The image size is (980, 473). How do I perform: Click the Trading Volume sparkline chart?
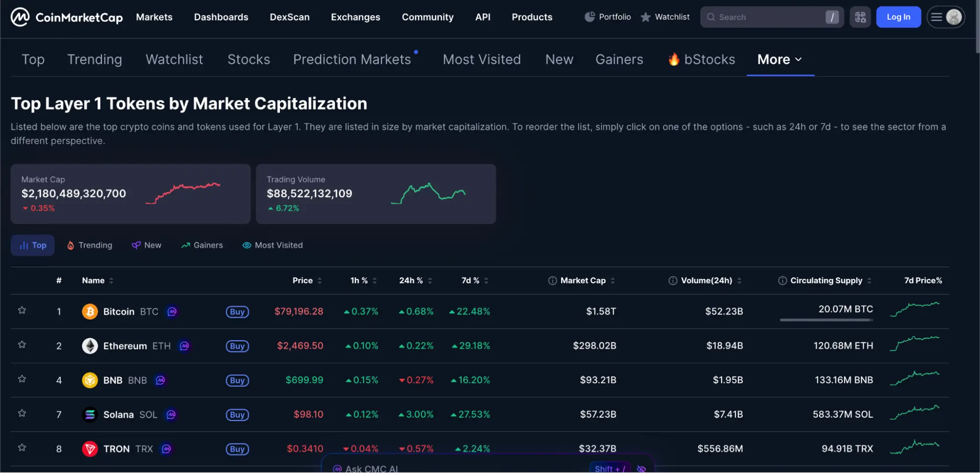coord(428,193)
